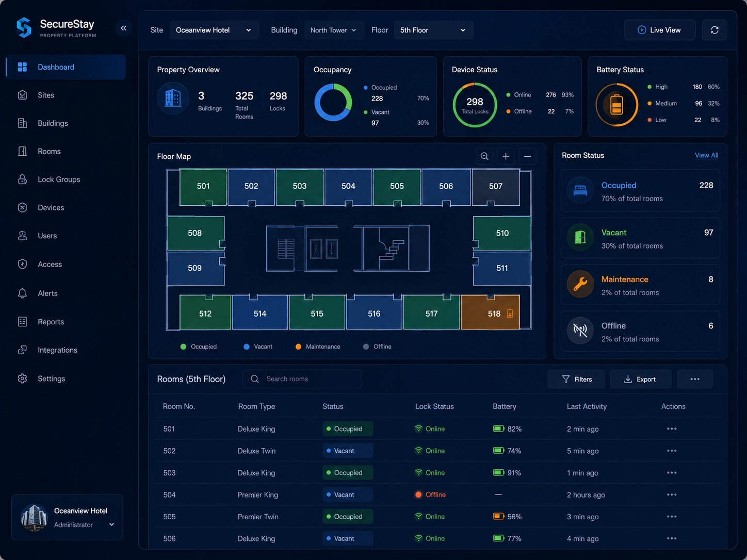Open row actions for room 503

pos(672,473)
